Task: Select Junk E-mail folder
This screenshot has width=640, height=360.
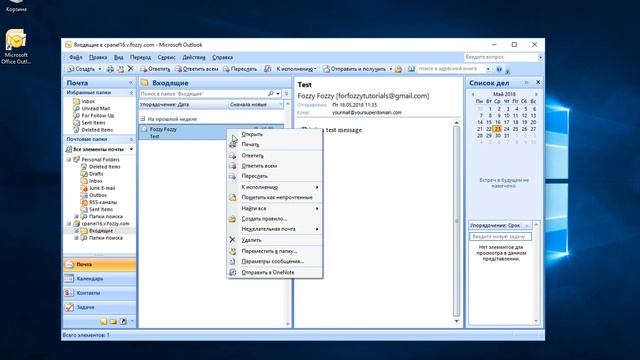Action: pos(102,188)
